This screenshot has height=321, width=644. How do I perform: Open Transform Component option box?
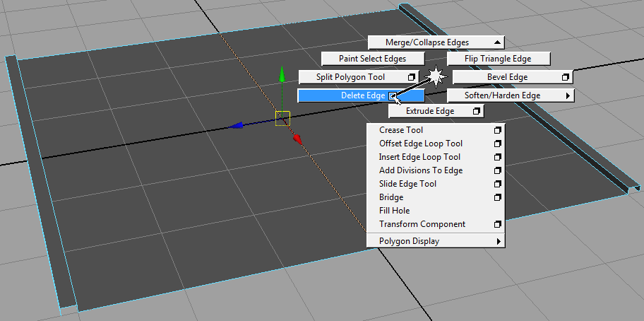pyautogui.click(x=498, y=225)
